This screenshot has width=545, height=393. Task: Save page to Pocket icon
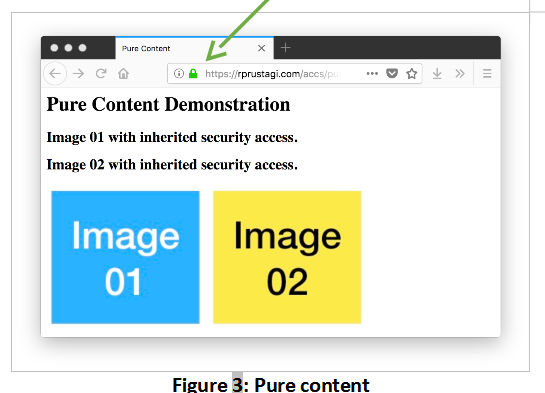coord(392,74)
